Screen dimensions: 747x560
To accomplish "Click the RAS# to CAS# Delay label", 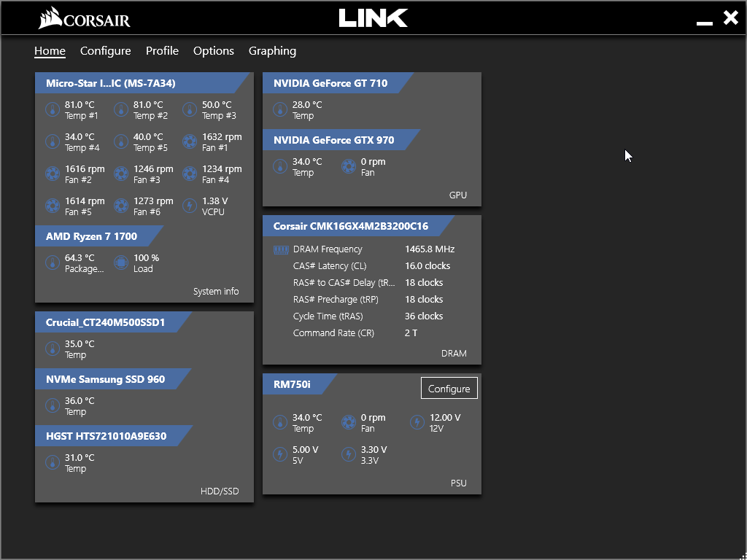I will tap(344, 283).
